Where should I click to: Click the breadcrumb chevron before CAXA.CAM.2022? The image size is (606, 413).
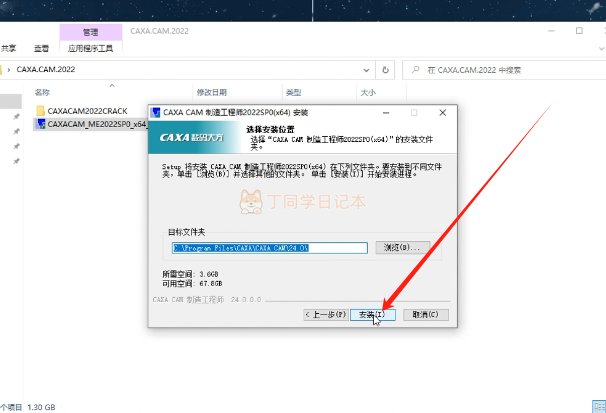(x=9, y=70)
